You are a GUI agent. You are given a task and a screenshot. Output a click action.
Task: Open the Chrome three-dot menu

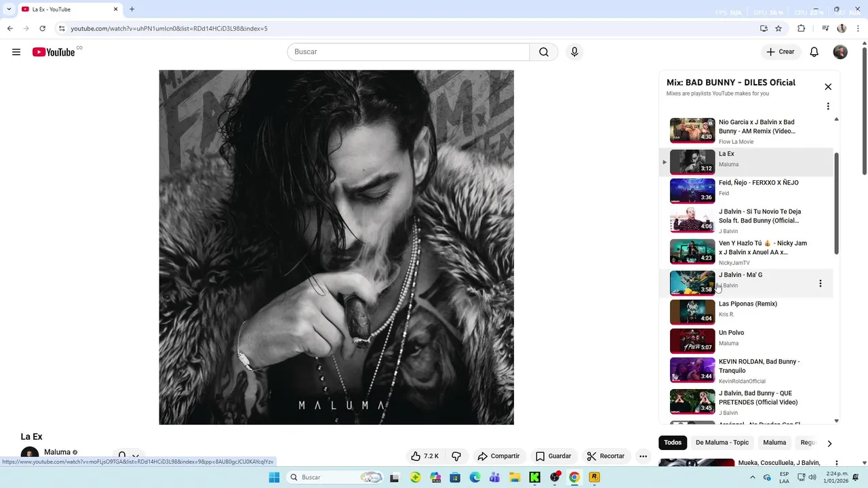(x=857, y=28)
